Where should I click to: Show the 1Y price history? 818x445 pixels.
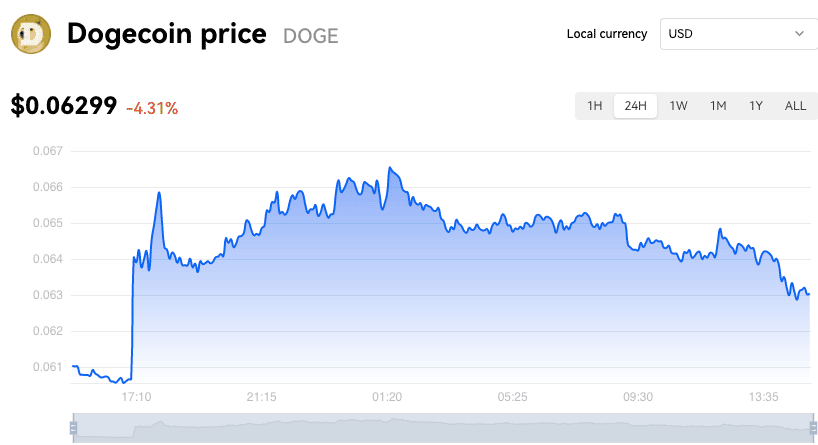pos(756,106)
